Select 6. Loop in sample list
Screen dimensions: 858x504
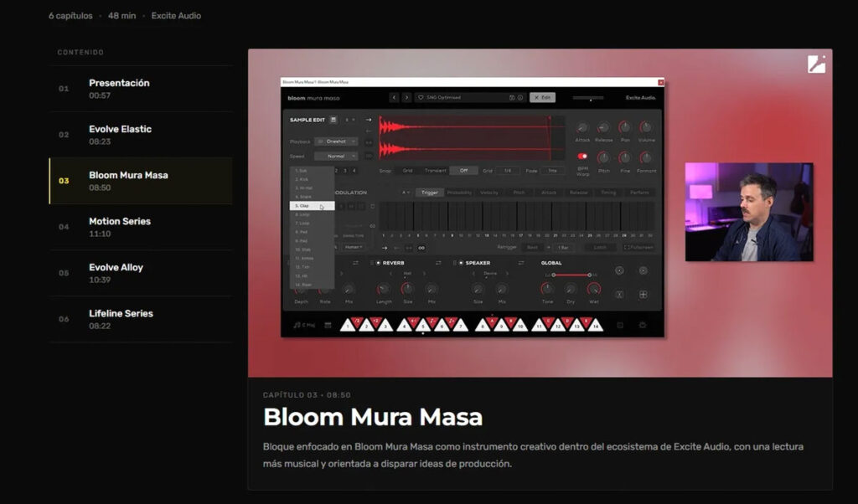click(312, 215)
